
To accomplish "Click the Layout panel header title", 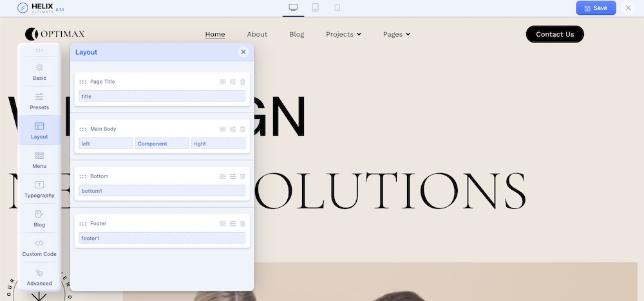I will click(86, 52).
